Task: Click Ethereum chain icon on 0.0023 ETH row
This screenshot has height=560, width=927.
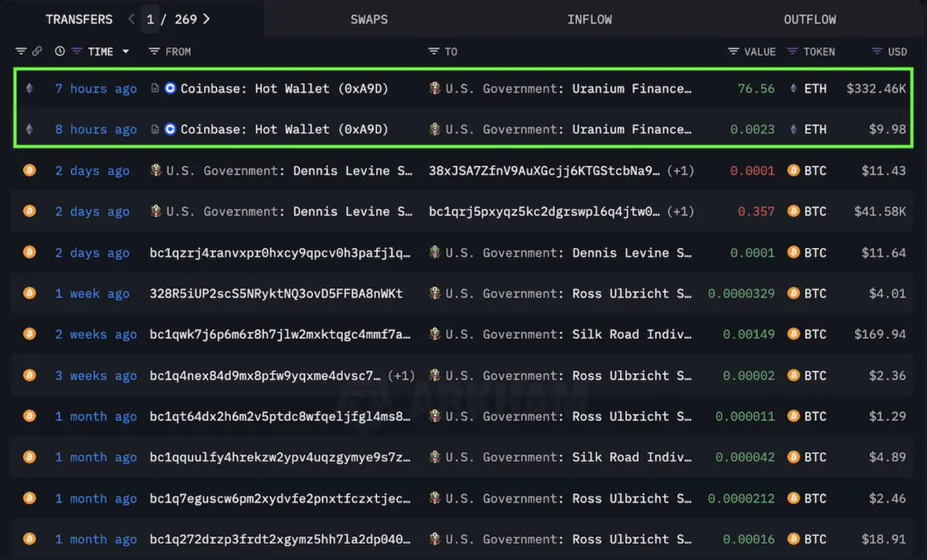Action: pos(29,130)
